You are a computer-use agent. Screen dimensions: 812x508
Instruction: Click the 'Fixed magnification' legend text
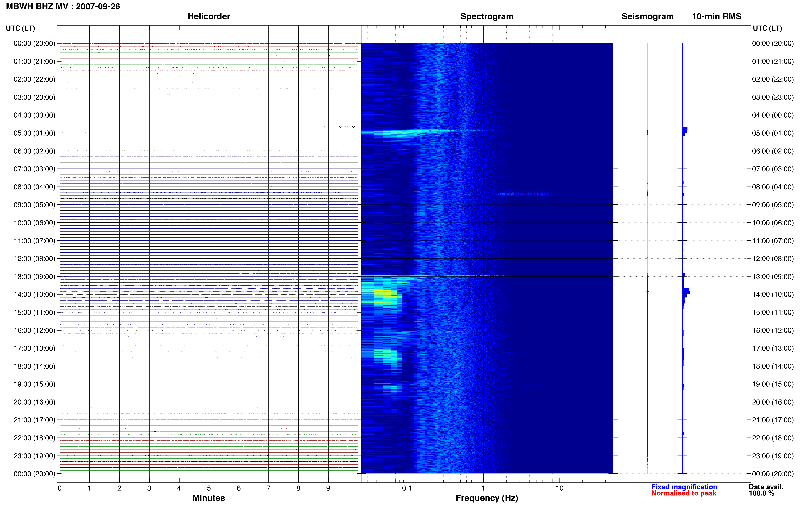point(684,487)
